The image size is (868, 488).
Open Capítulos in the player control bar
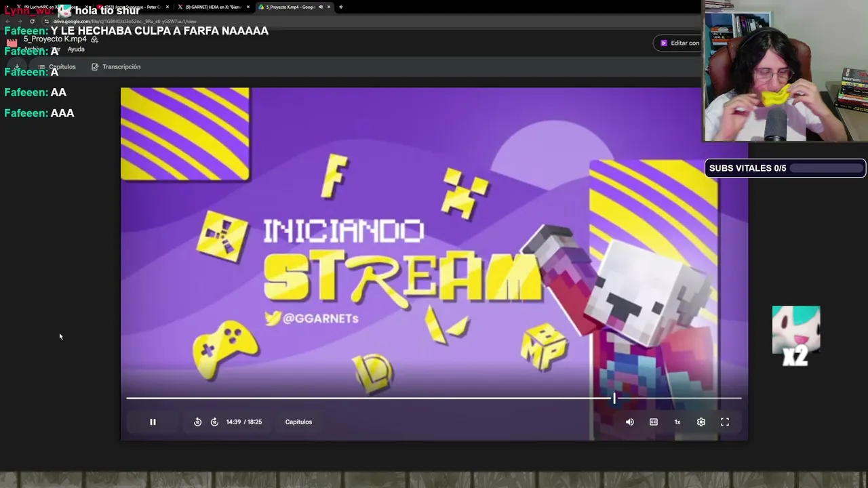pyautogui.click(x=298, y=422)
